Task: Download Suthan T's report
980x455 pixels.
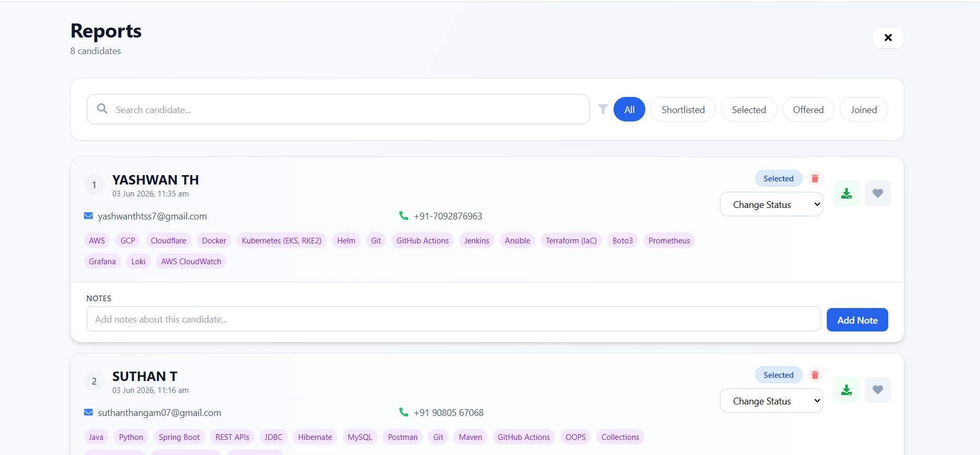Action: point(847,390)
